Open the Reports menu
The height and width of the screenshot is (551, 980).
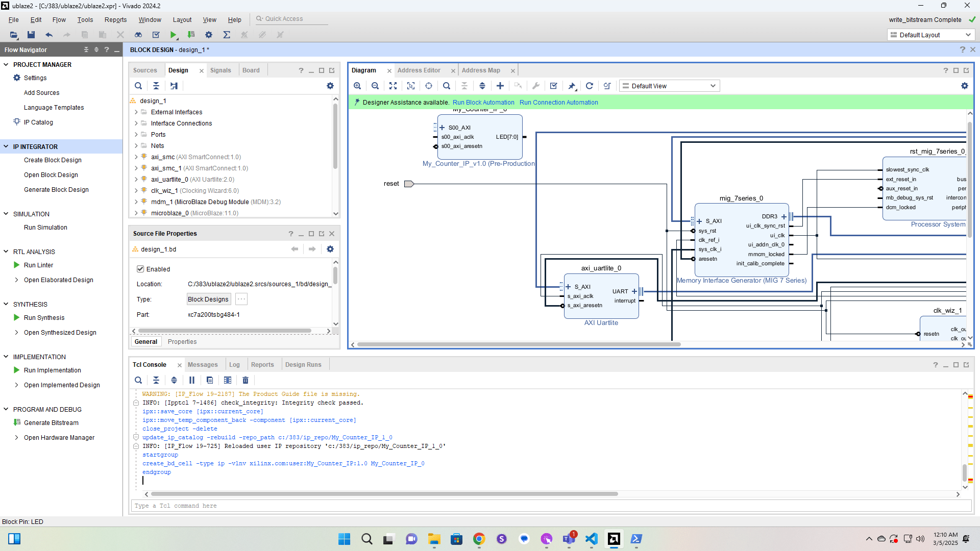pyautogui.click(x=115, y=19)
